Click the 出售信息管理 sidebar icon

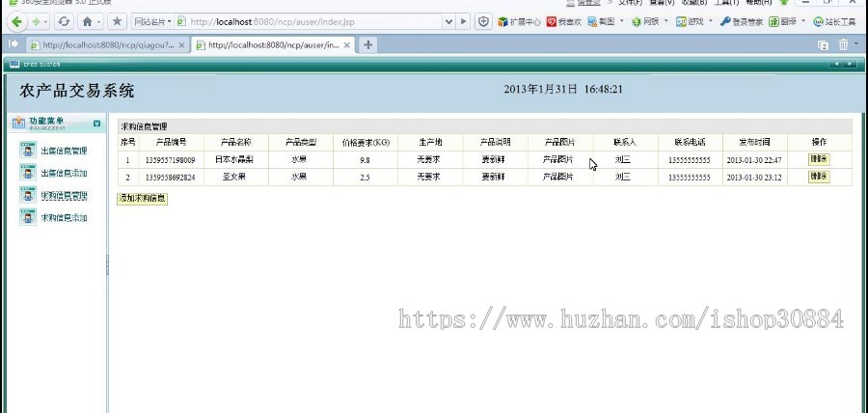(x=28, y=150)
